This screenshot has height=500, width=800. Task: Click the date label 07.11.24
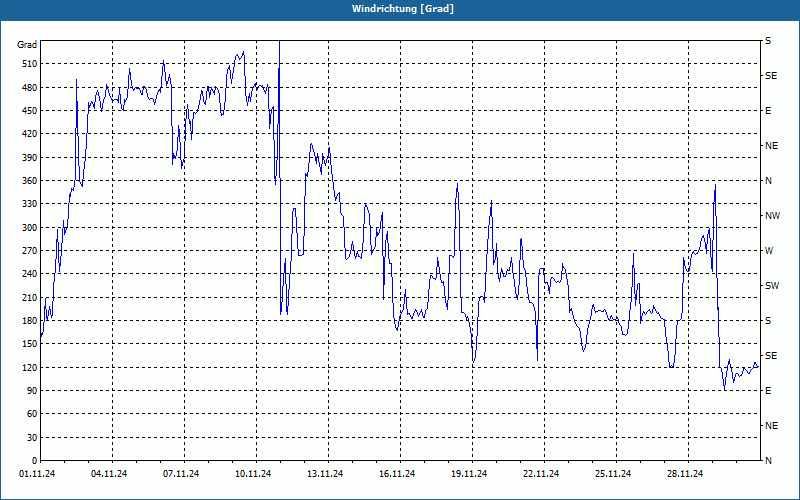pos(181,474)
